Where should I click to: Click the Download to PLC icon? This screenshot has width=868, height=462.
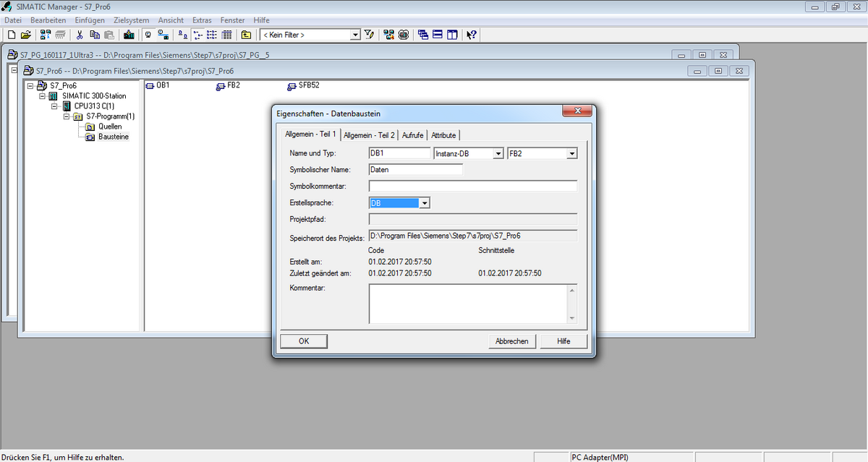[129, 35]
